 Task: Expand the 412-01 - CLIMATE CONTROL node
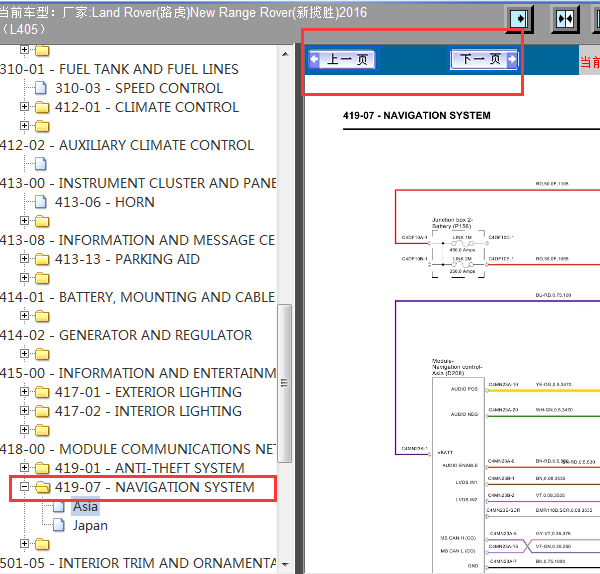point(24,106)
